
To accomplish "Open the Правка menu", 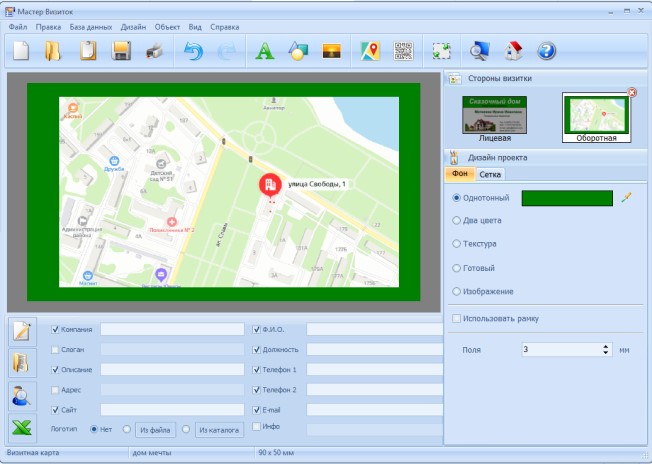I will tap(48, 27).
